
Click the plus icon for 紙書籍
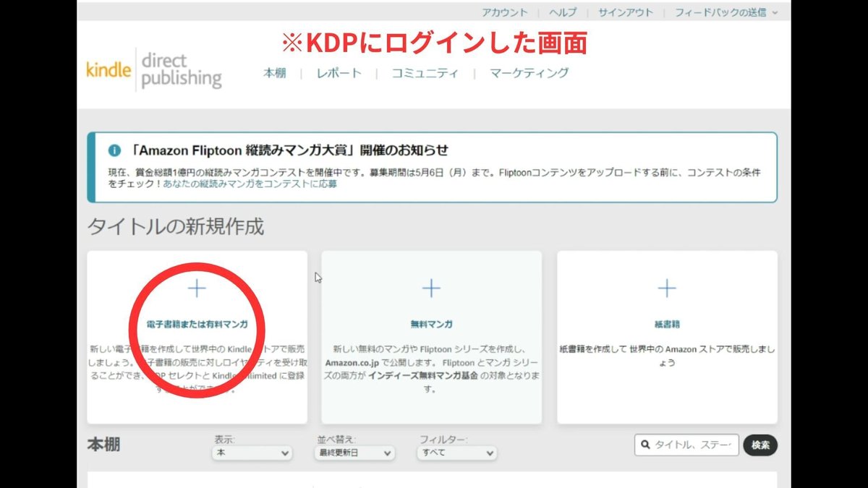[666, 289]
